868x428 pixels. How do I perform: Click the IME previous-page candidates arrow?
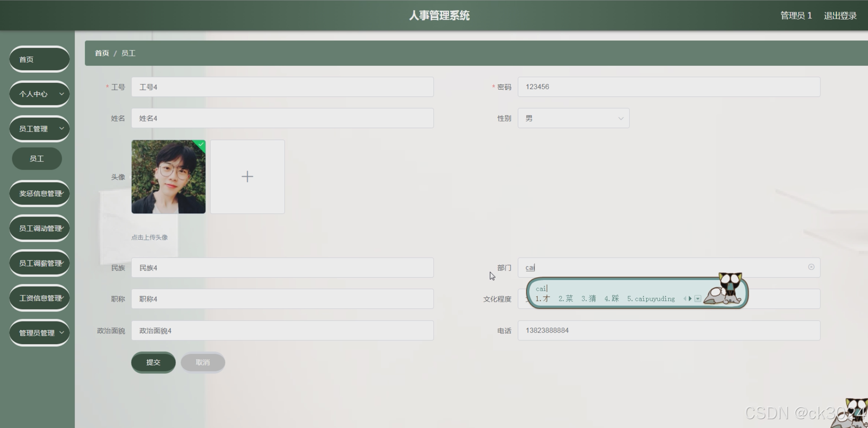(x=685, y=299)
